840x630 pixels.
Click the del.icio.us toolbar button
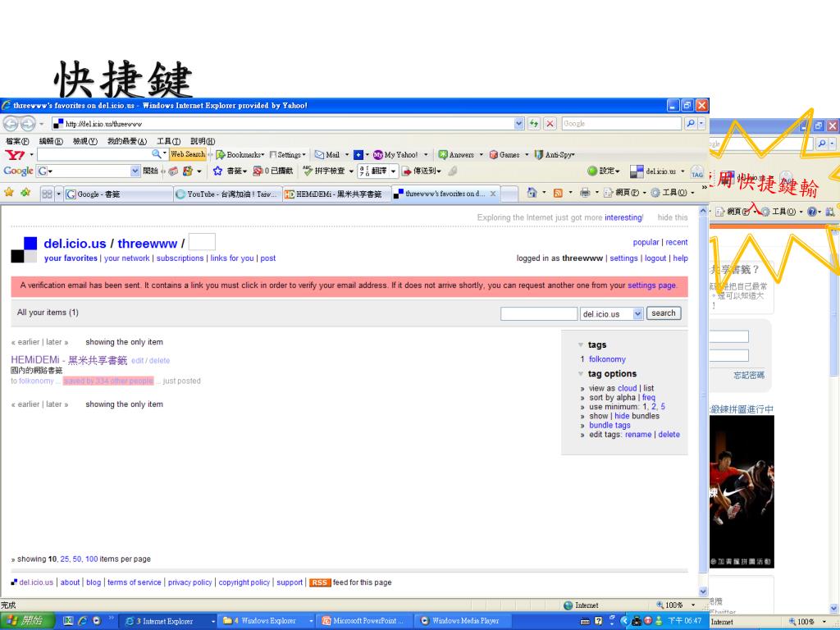click(x=653, y=171)
